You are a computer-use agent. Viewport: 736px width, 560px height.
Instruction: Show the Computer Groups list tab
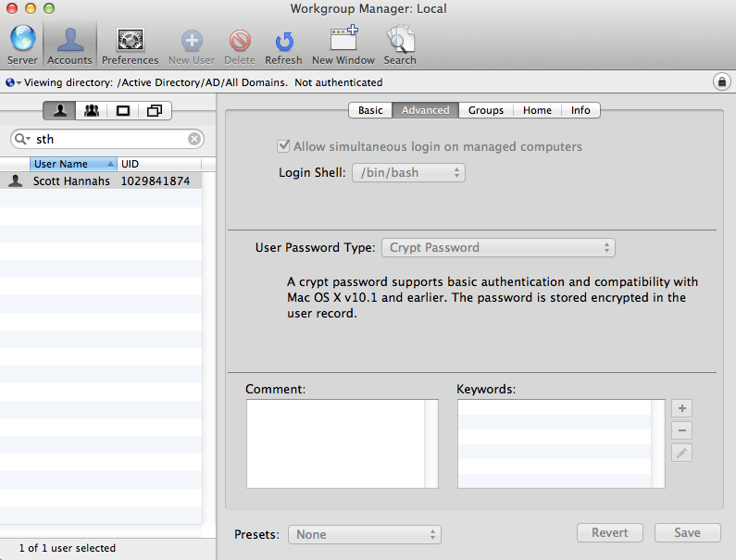tap(155, 111)
